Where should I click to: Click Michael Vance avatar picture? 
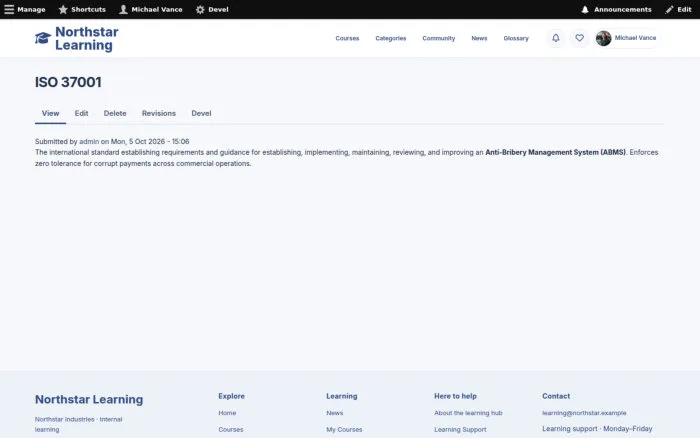point(604,38)
